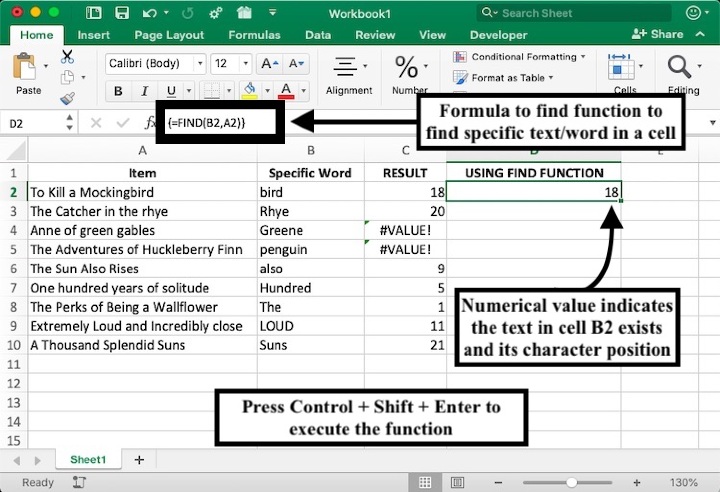Toggle Italic formatting
720x492 pixels.
point(145,91)
